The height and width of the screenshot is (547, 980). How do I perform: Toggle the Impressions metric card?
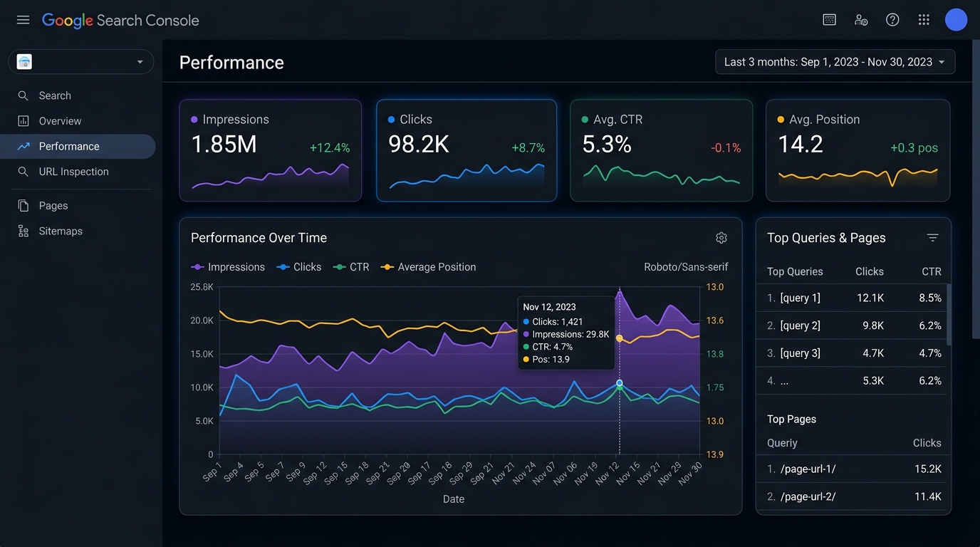(271, 150)
